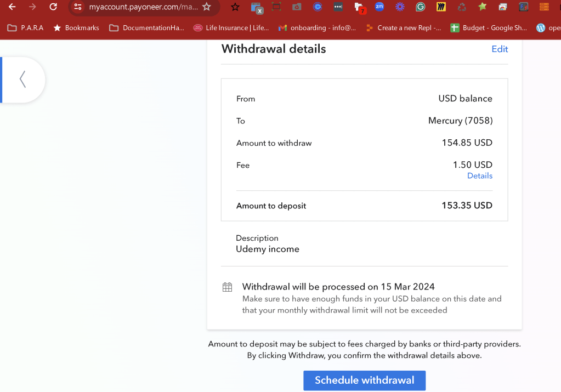Open the WordPress bookmark
This screenshot has width=561, height=392.
pos(548,28)
